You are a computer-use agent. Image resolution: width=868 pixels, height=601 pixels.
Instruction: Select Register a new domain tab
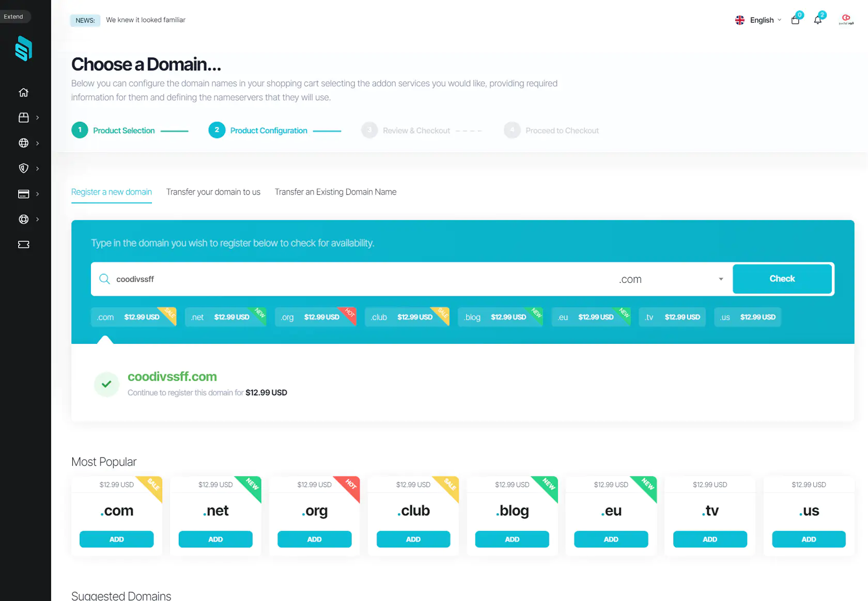112,192
